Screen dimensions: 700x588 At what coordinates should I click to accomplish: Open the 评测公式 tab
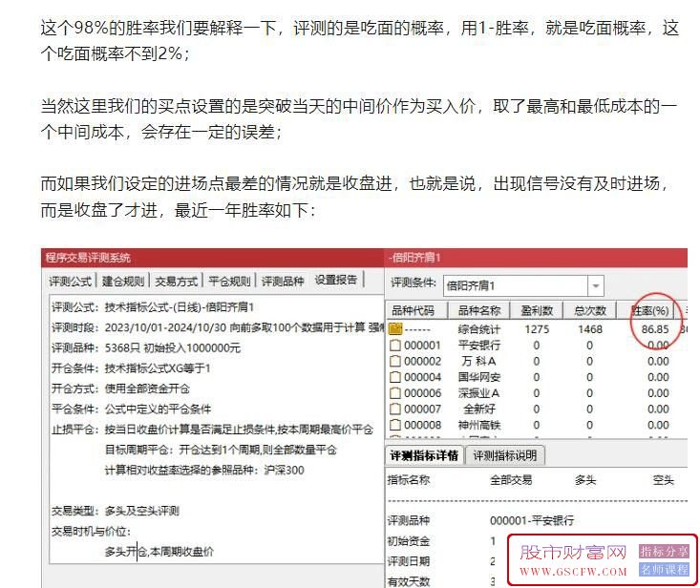(x=70, y=281)
